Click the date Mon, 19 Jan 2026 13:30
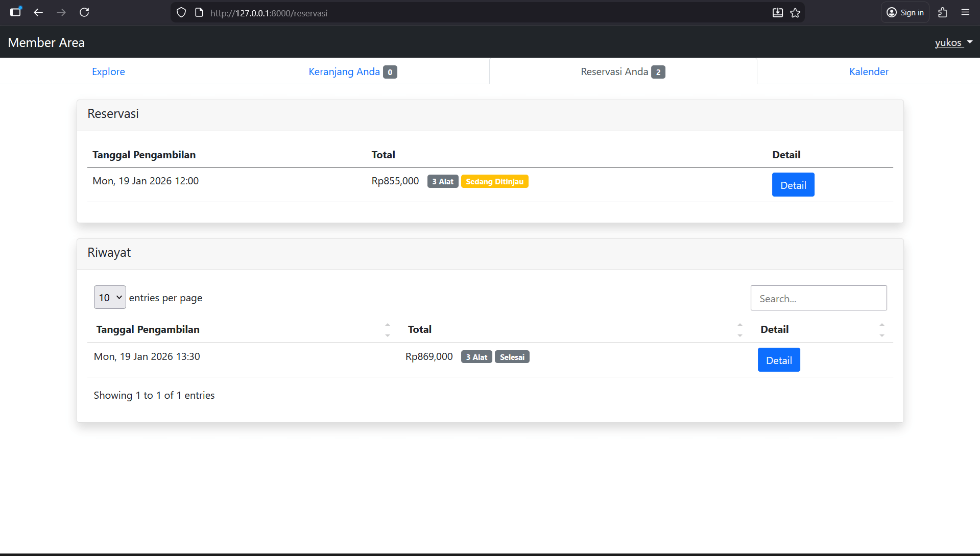Screen dimensions: 980x556 click(147, 356)
